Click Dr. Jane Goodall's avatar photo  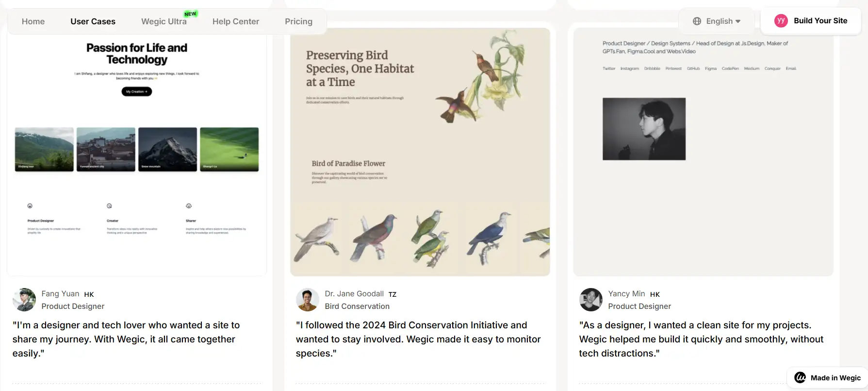308,300
